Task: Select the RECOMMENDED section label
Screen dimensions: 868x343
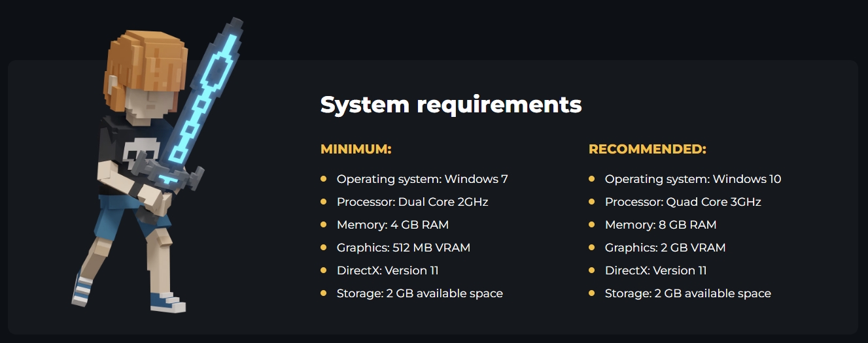Action: click(x=647, y=149)
